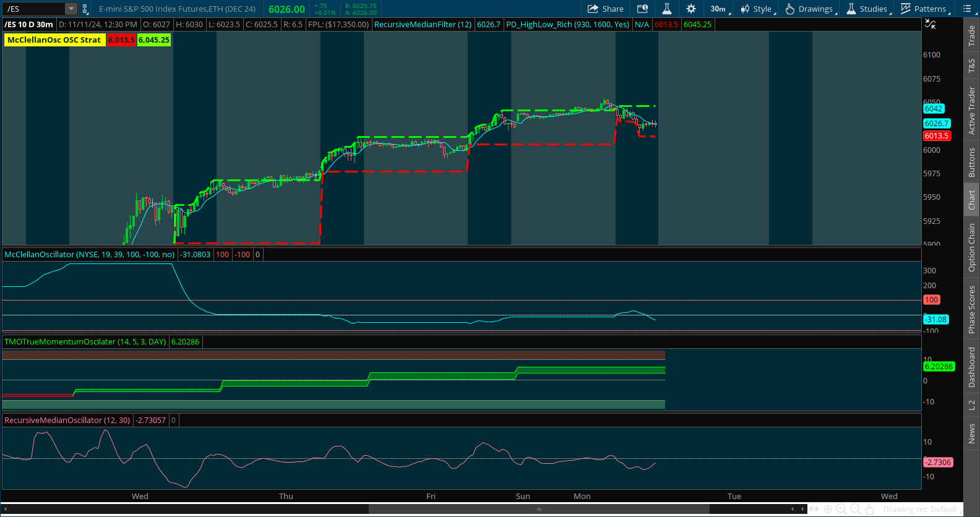980x517 pixels.
Task: Click the -2.7306 oscillator value bubble
Action: (x=938, y=463)
